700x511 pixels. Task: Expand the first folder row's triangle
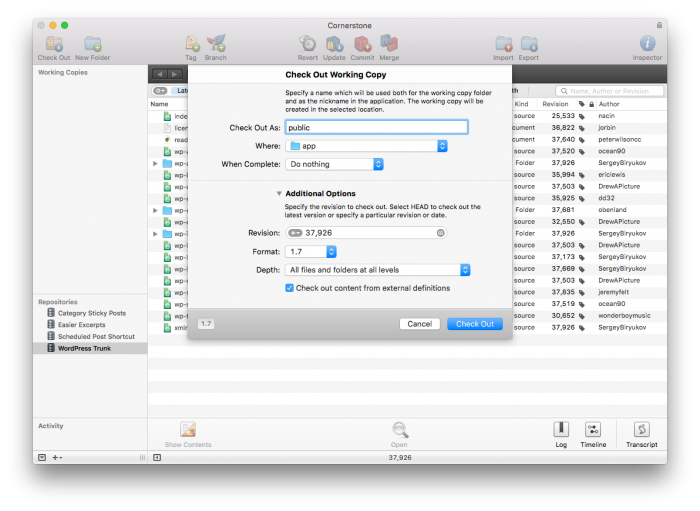click(x=155, y=163)
